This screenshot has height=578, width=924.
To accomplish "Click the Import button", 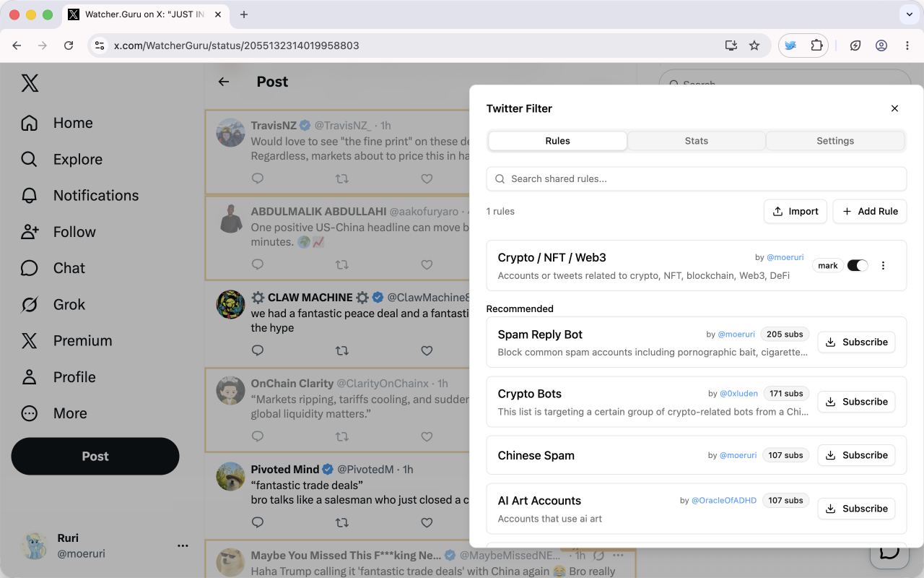I will coord(796,211).
